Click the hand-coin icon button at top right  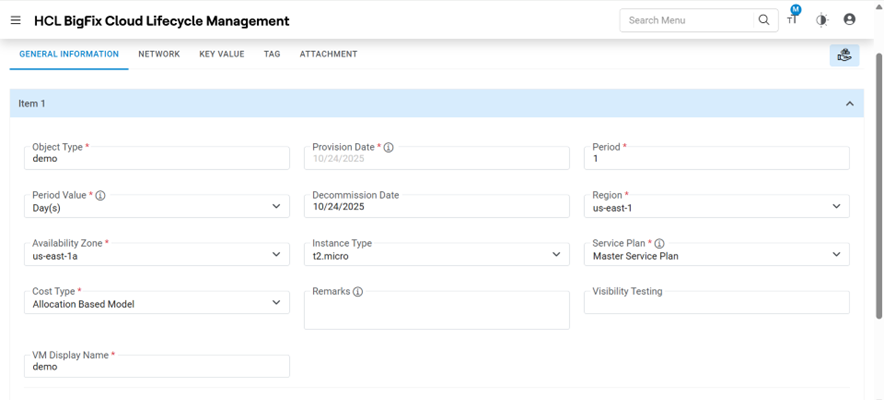[844, 55]
